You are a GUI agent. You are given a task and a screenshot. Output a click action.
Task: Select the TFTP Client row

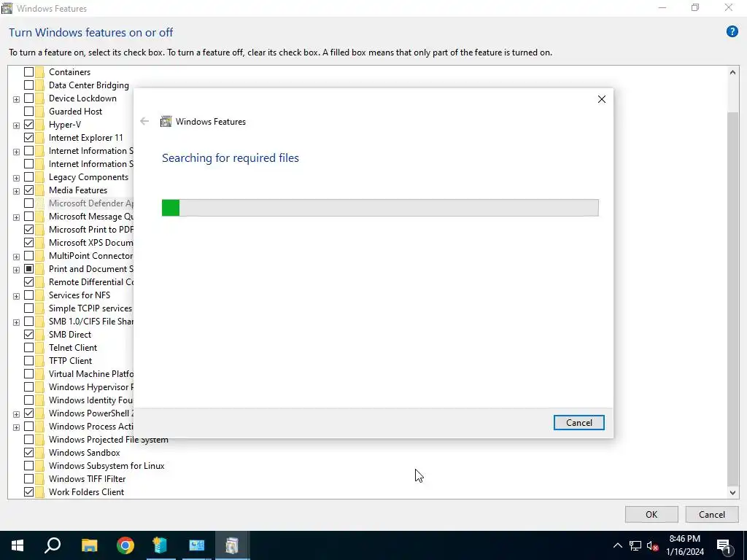coord(70,360)
